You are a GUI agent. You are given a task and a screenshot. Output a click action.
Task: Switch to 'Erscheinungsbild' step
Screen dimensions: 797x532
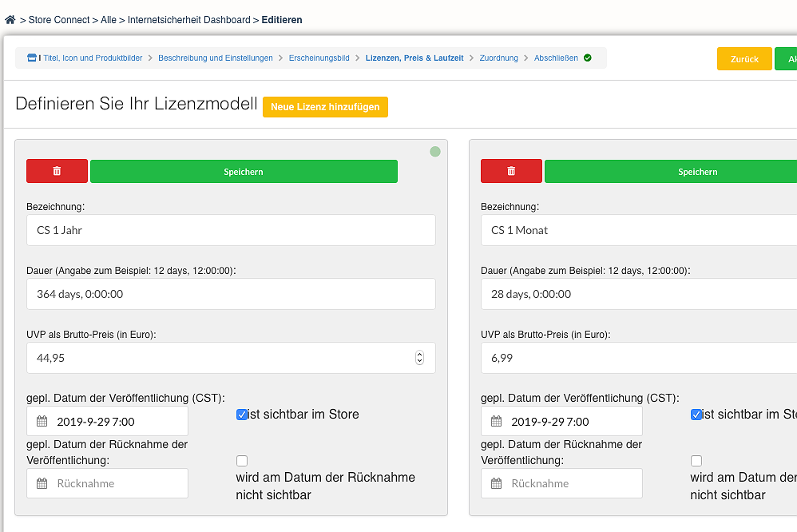point(319,58)
